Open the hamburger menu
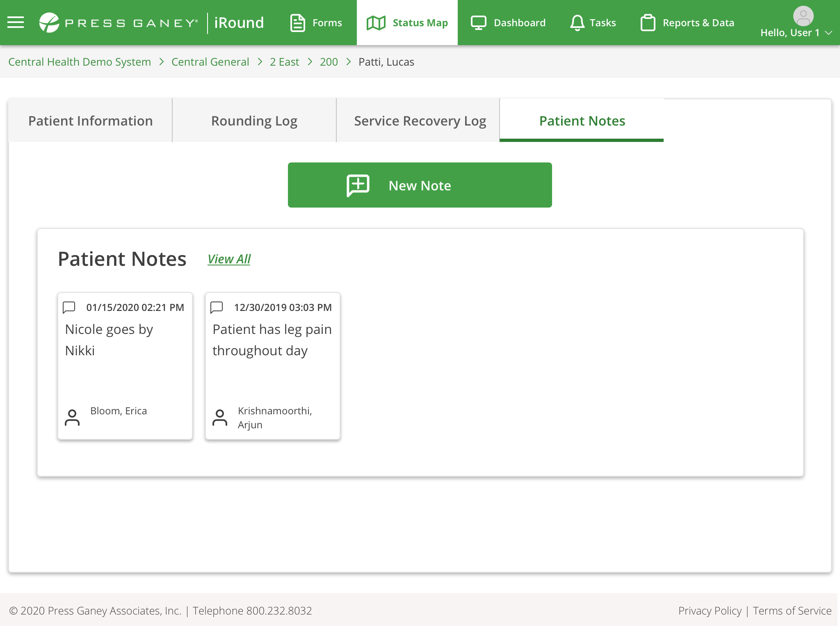The image size is (840, 626). coord(16,23)
